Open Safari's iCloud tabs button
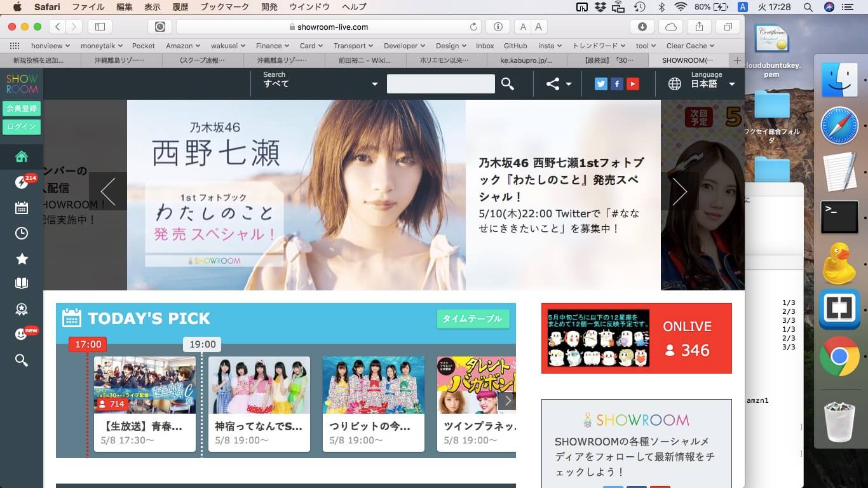868x488 pixels. pos(671,27)
